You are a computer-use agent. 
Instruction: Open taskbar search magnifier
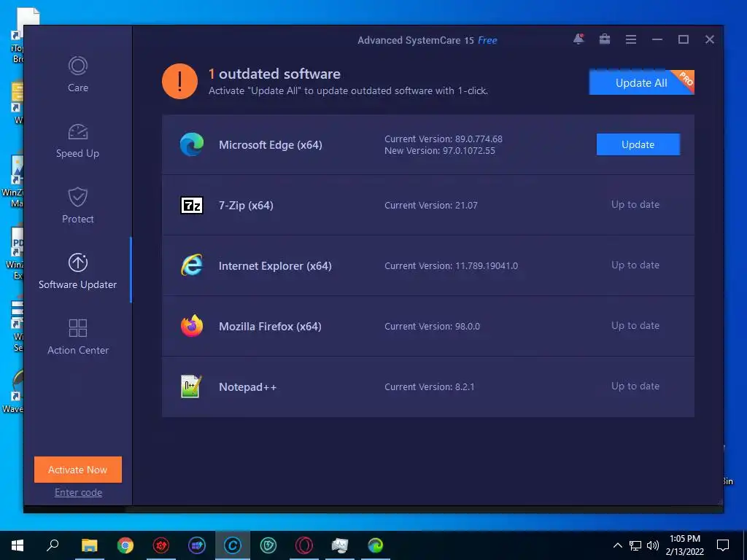53,545
